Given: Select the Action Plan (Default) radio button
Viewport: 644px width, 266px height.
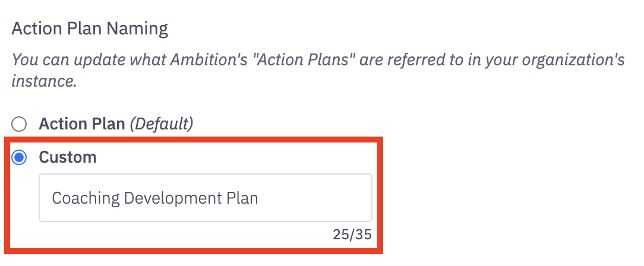Looking at the screenshot, I should pos(20,124).
